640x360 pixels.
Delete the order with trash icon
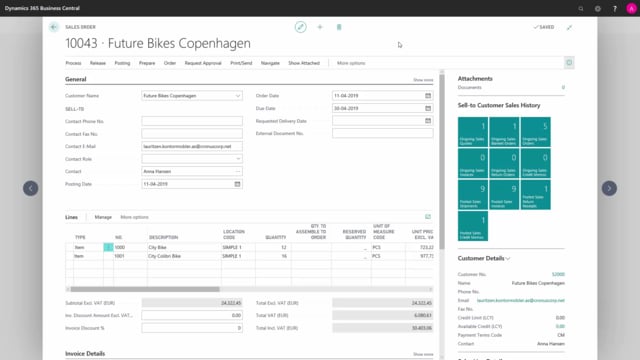pyautogui.click(x=339, y=27)
